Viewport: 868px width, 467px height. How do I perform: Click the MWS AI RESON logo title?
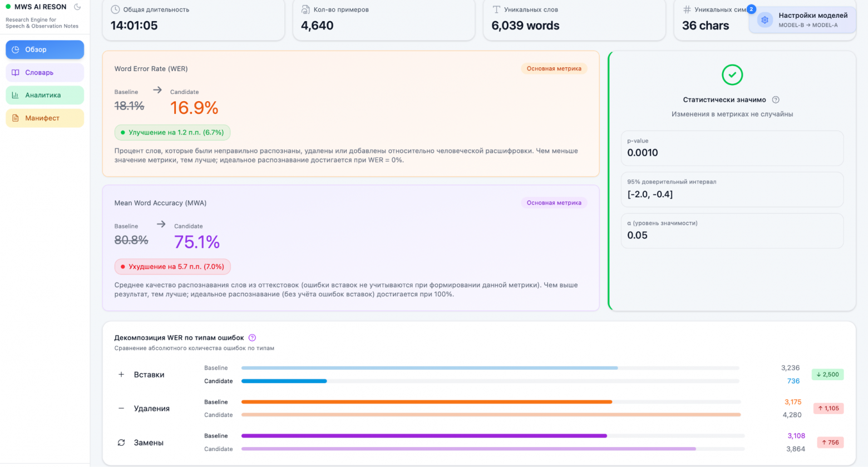point(40,7)
